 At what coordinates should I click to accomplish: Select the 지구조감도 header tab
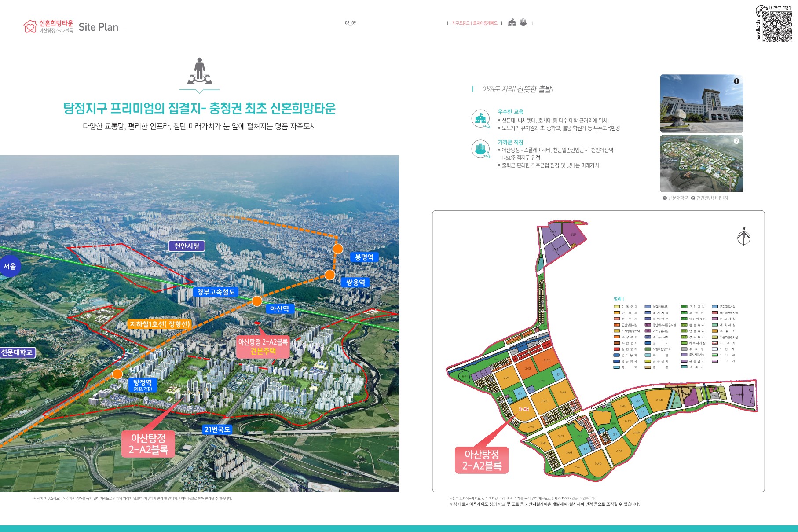tap(461, 23)
